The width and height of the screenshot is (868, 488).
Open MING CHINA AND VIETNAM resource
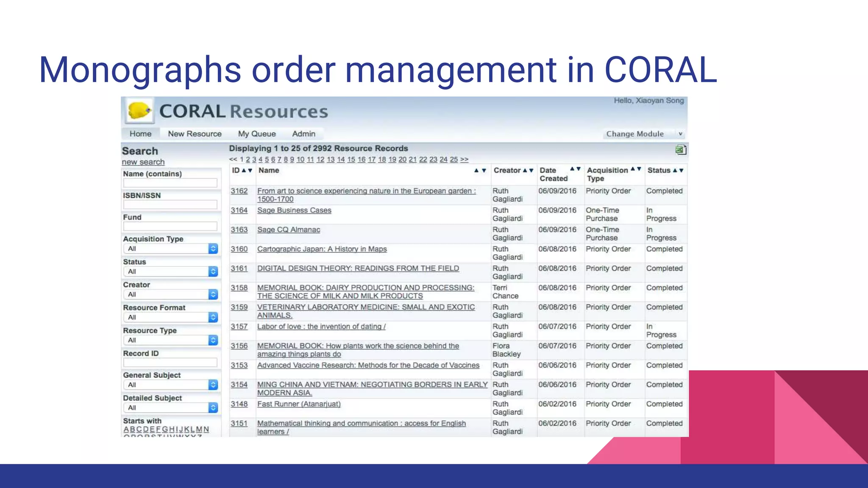373,389
